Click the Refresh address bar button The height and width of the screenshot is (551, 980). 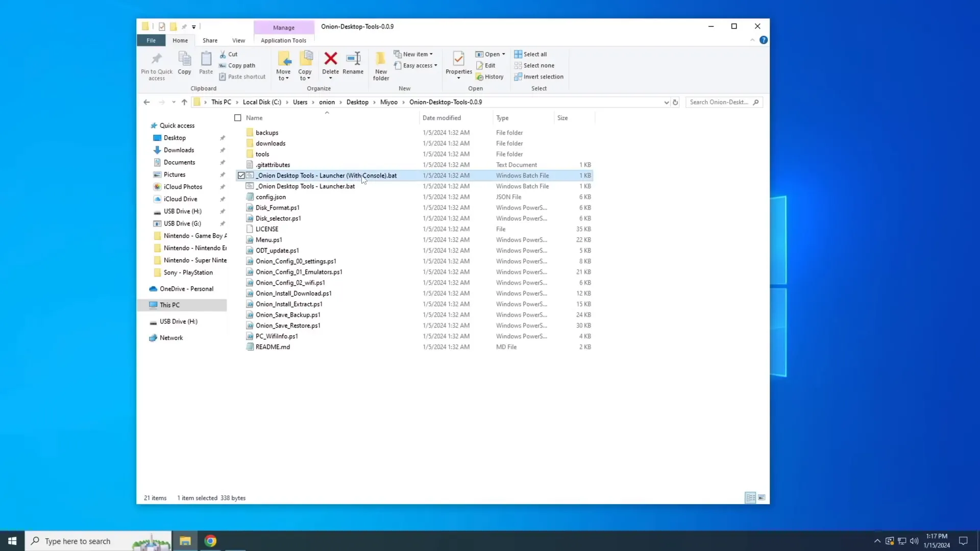pos(675,102)
